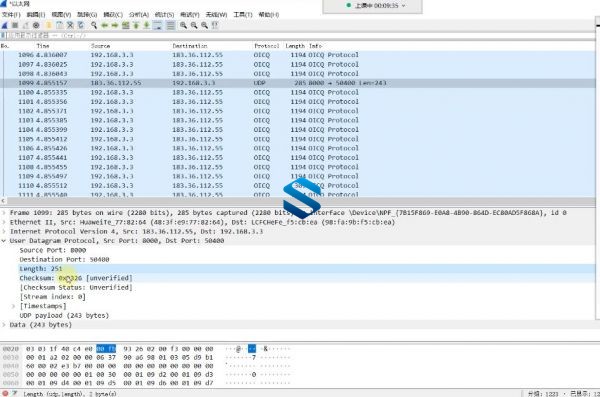Sort by the Protocol column header
This screenshot has height=397, width=600.
pyautogui.click(x=267, y=46)
